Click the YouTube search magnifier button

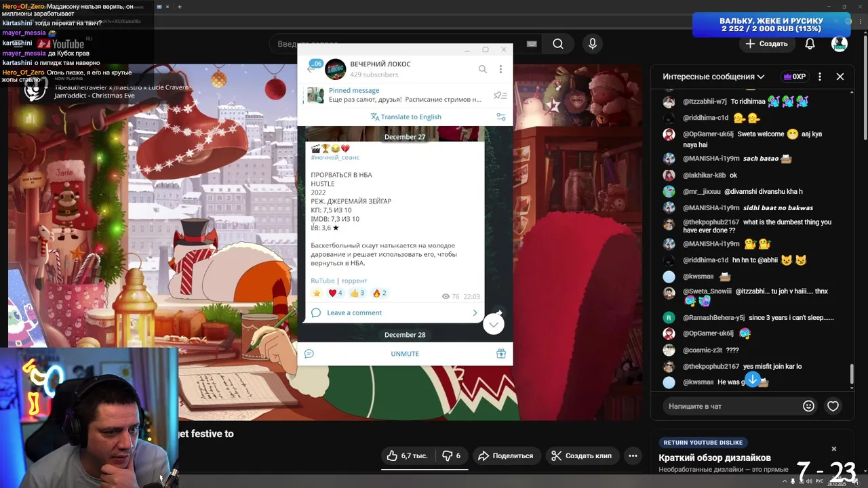click(557, 44)
